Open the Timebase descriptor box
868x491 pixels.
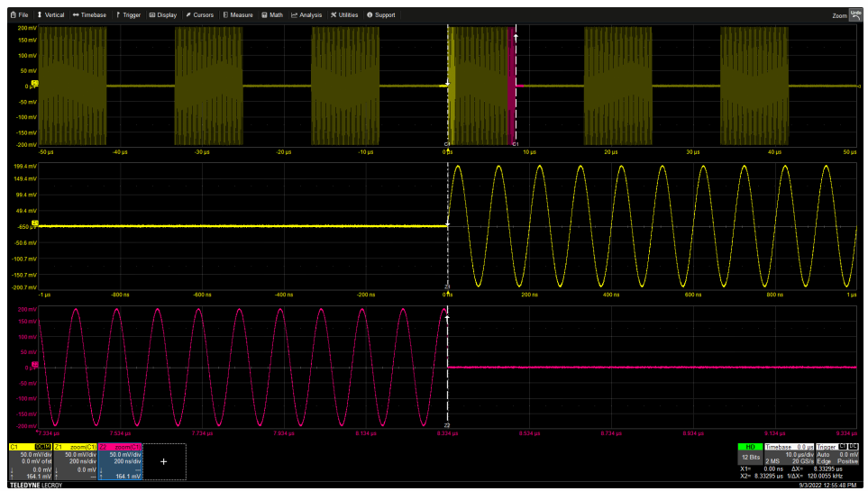(788, 455)
